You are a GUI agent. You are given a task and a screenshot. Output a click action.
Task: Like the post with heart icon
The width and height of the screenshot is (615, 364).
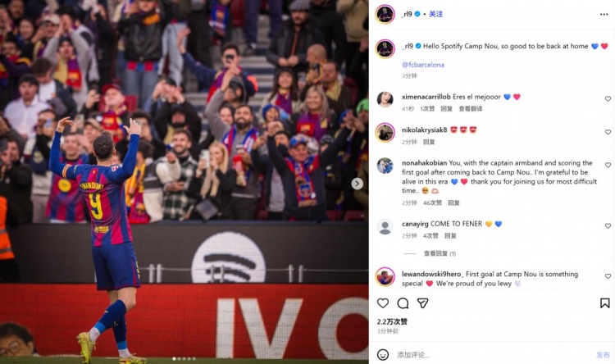(383, 303)
